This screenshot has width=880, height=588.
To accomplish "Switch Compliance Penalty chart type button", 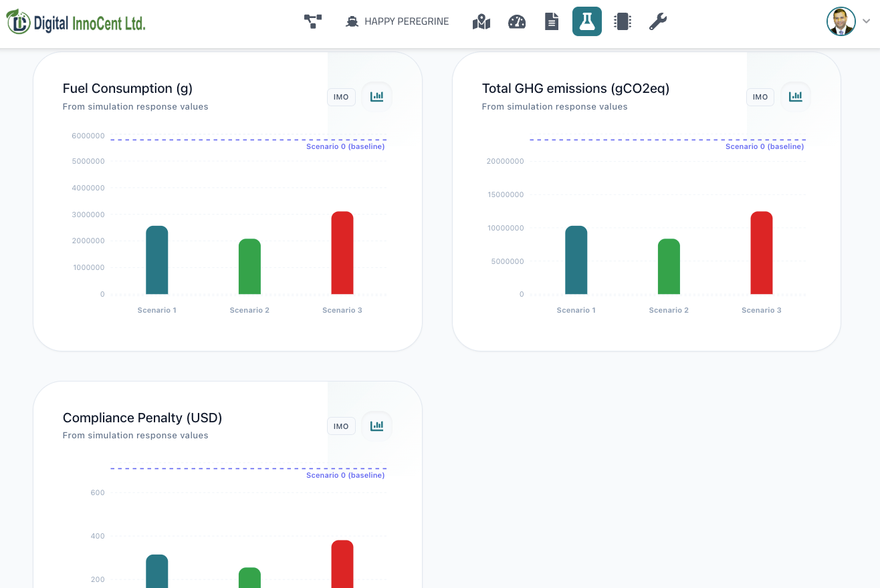I will pyautogui.click(x=377, y=426).
